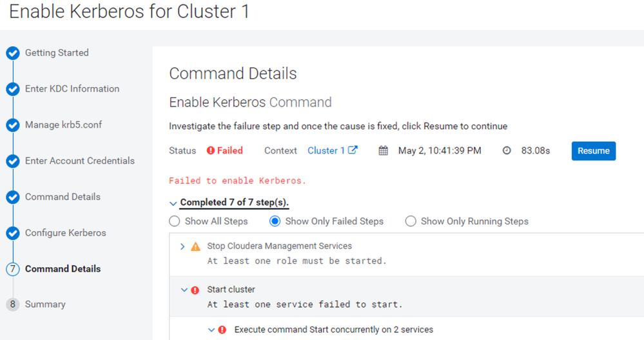Select the Show All Steps radio button
Image resolution: width=644 pixels, height=340 pixels.
point(175,221)
